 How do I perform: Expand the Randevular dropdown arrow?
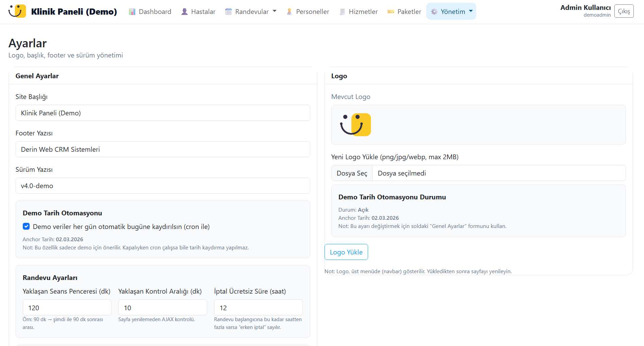coord(275,11)
